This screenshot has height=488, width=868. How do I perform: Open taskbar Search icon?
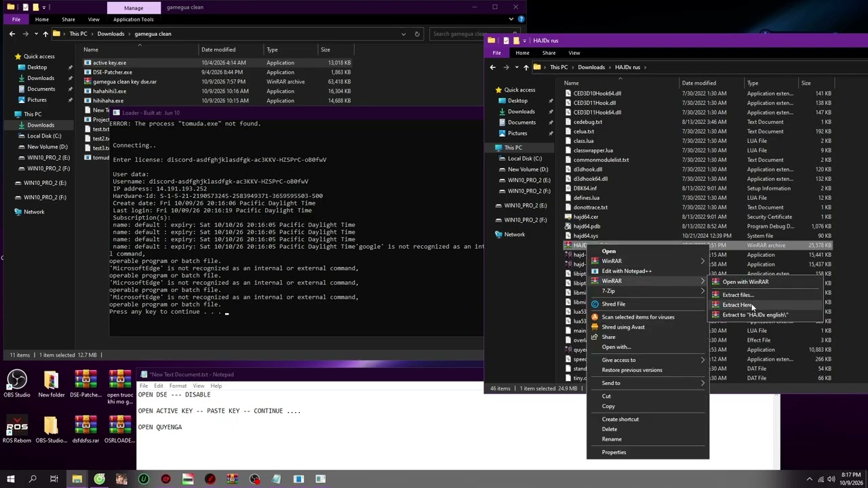[x=32, y=479]
